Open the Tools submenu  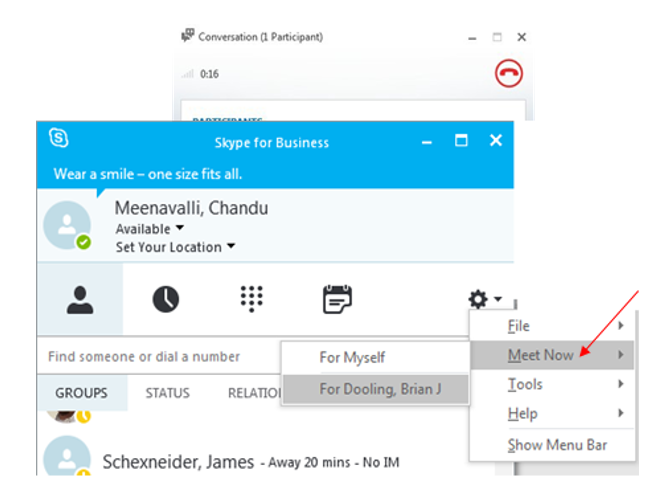click(552, 384)
